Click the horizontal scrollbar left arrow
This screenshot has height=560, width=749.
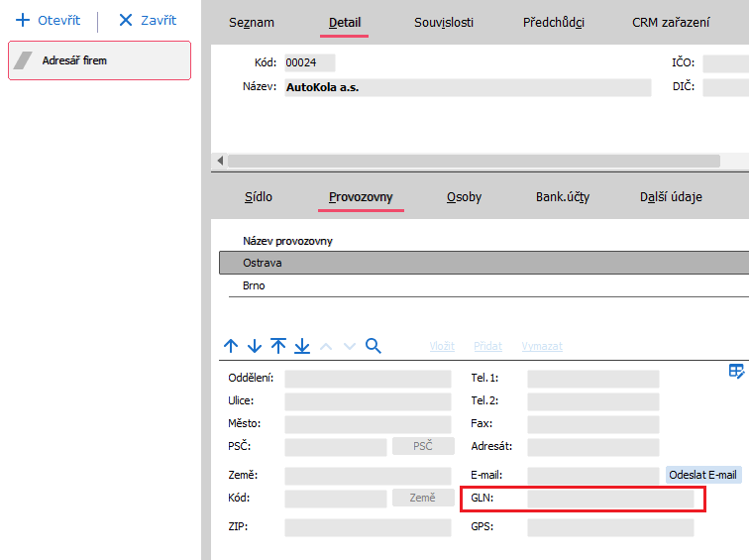220,161
